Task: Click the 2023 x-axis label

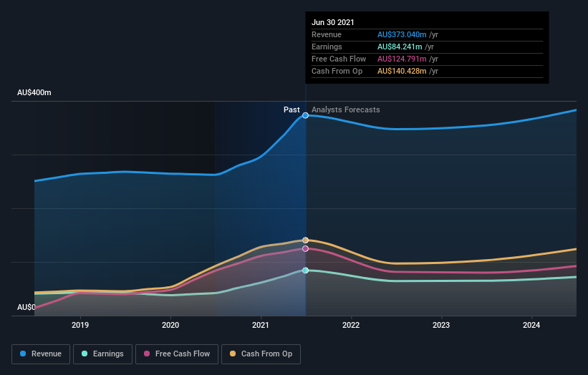Action: pyautogui.click(x=441, y=325)
